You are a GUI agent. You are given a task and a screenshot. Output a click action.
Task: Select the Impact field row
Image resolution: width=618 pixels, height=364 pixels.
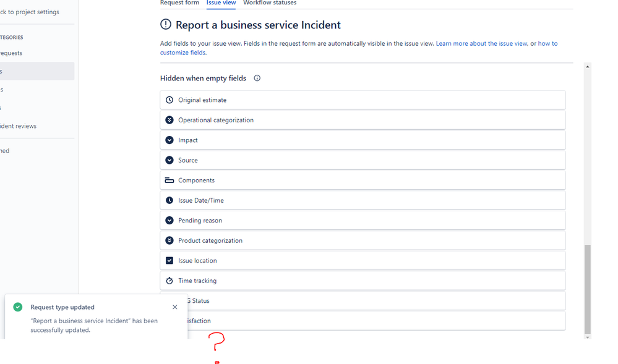363,140
